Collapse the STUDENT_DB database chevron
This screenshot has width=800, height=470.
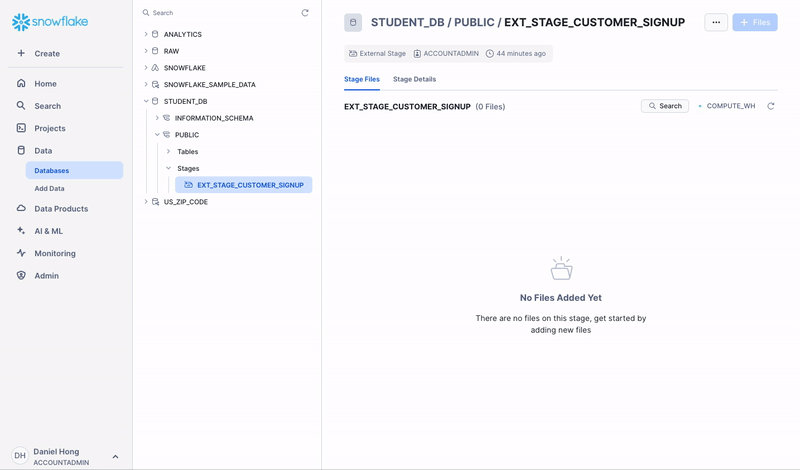pyautogui.click(x=146, y=101)
